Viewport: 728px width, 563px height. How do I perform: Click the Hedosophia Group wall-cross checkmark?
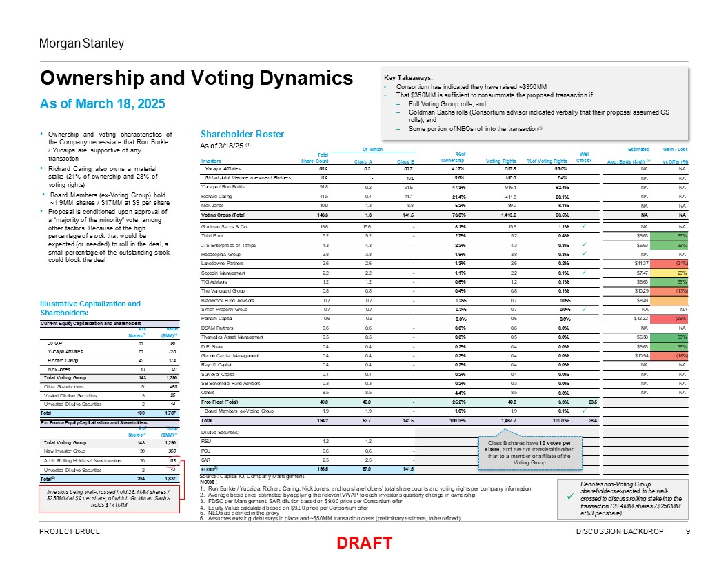(584, 254)
